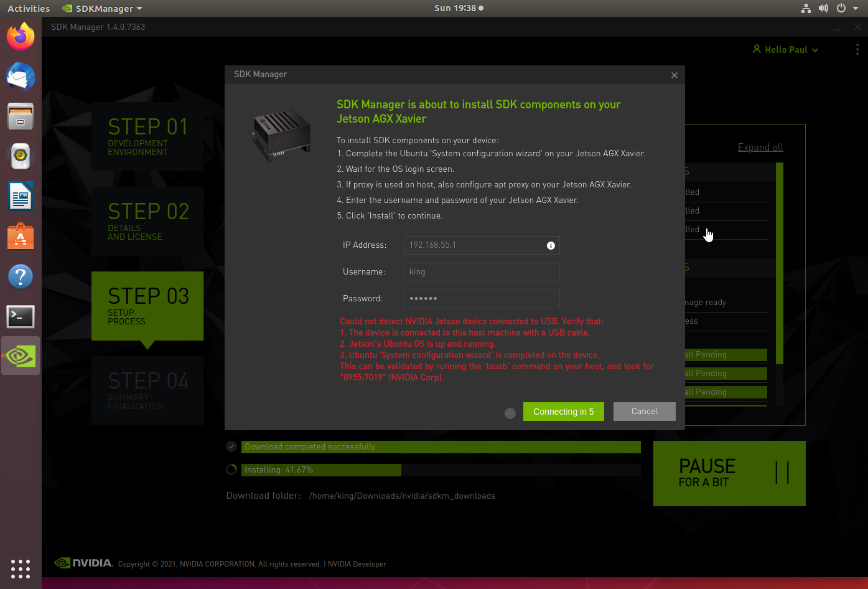Go to Step 01 Development Environment
Viewport: 868px width, 589px height.
(x=147, y=136)
